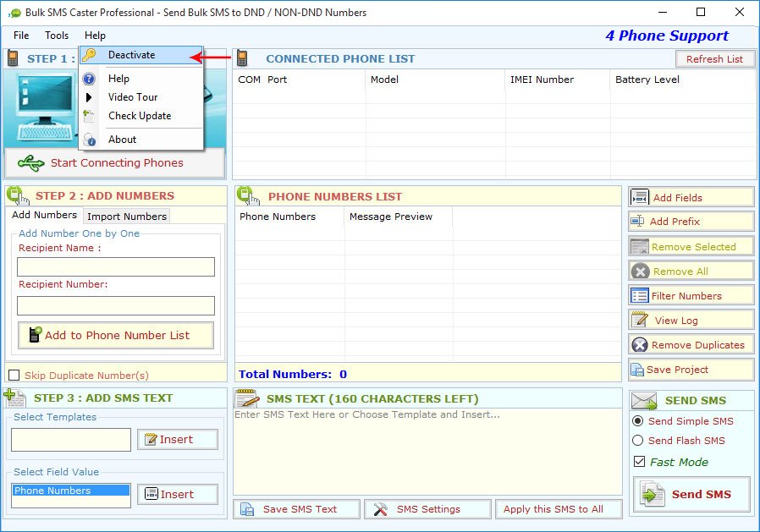Viewport: 760px width, 532px height.
Task: Focus the Recipient Name input field
Action: (116, 267)
